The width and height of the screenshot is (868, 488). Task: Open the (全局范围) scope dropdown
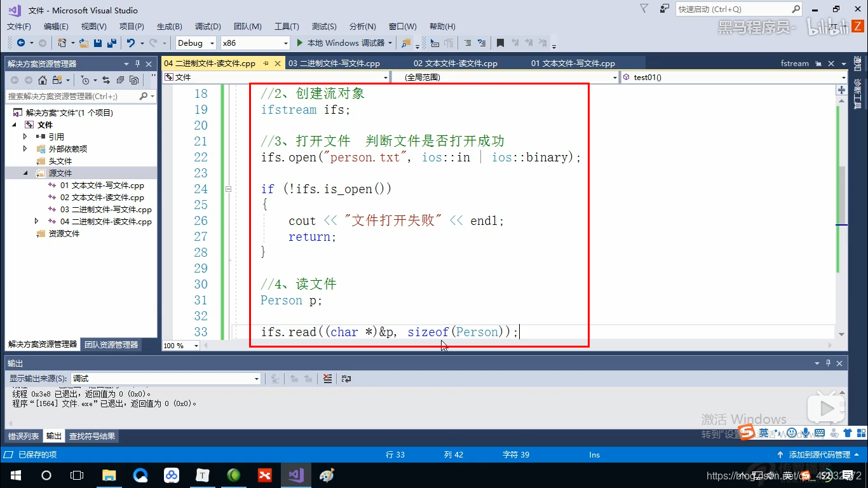click(614, 77)
